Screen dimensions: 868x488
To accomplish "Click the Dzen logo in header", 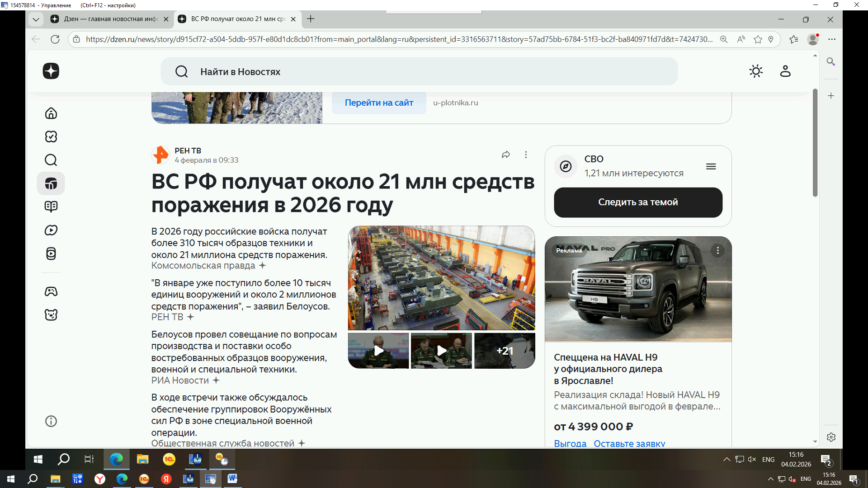I will coord(51,71).
